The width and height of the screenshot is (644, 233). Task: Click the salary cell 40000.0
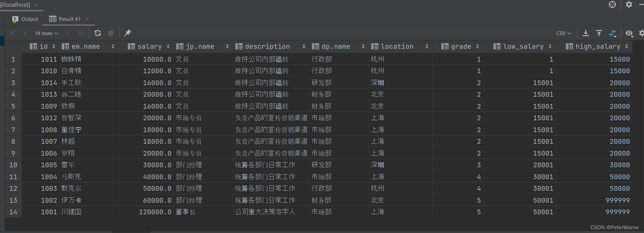point(146,177)
